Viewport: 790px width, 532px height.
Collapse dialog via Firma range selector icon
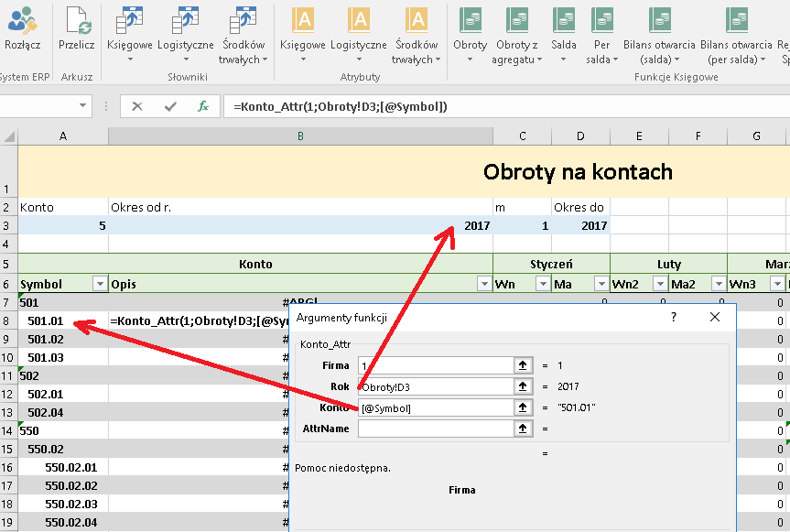pos(523,365)
